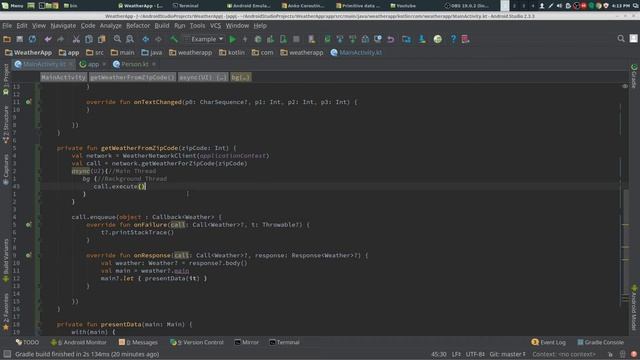Image resolution: width=640 pixels, height=360 pixels.
Task: Open the Build menu
Action: click(162, 26)
